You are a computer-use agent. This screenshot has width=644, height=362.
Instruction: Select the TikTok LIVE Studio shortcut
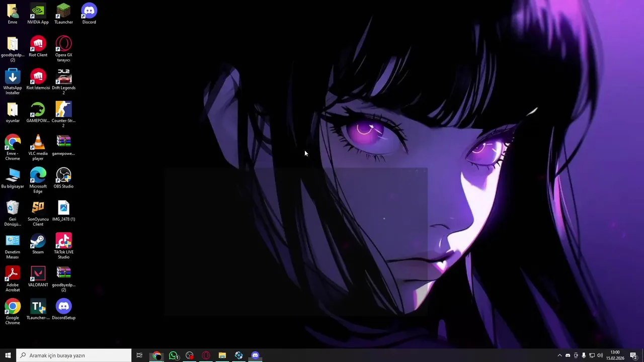63,246
